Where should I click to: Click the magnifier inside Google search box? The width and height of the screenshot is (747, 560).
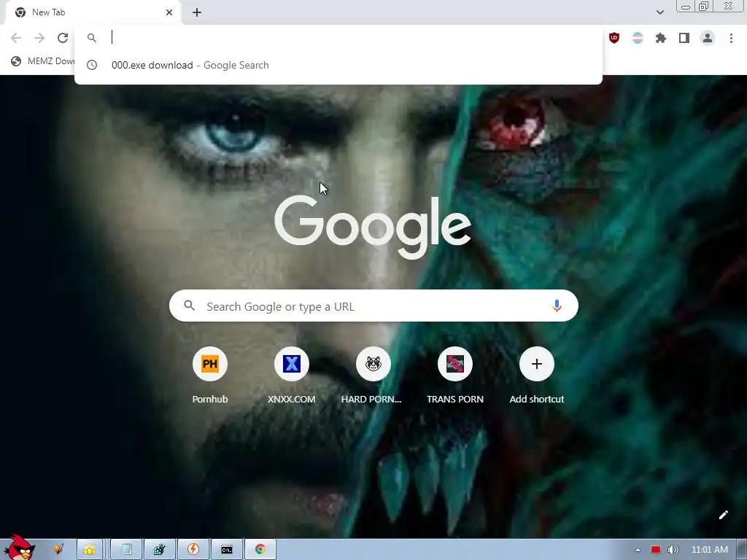click(190, 306)
